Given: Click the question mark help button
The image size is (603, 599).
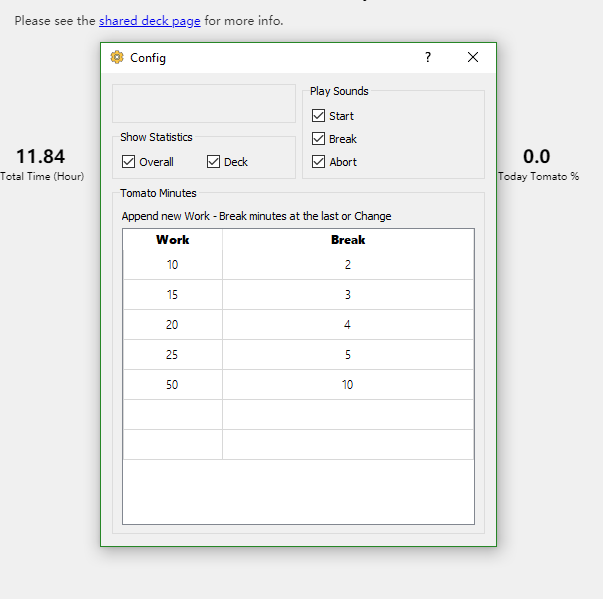Looking at the screenshot, I should [428, 57].
